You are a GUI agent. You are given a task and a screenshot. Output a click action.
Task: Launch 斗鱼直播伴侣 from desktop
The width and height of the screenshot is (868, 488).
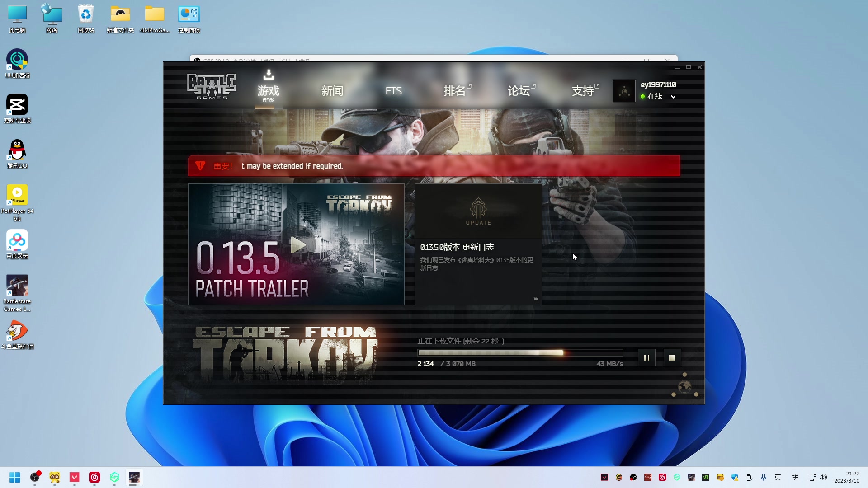17,335
